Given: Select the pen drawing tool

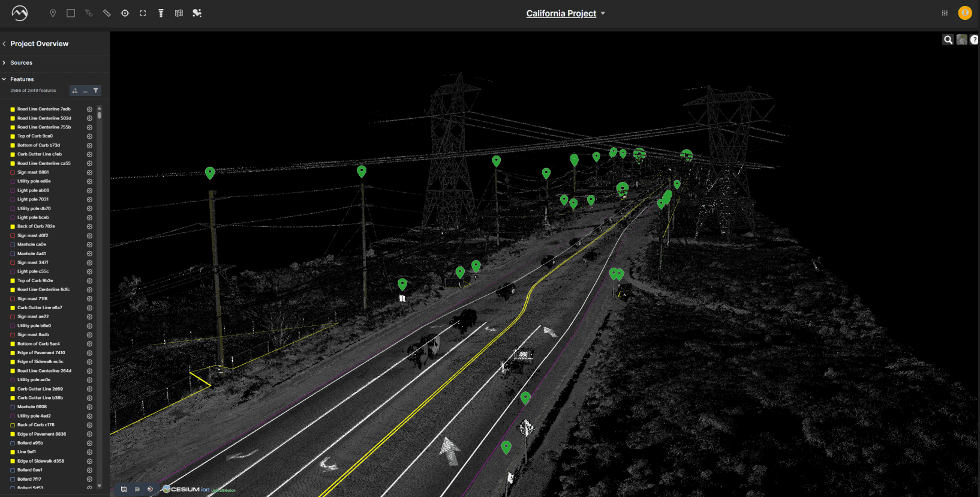Looking at the screenshot, I should pos(89,13).
